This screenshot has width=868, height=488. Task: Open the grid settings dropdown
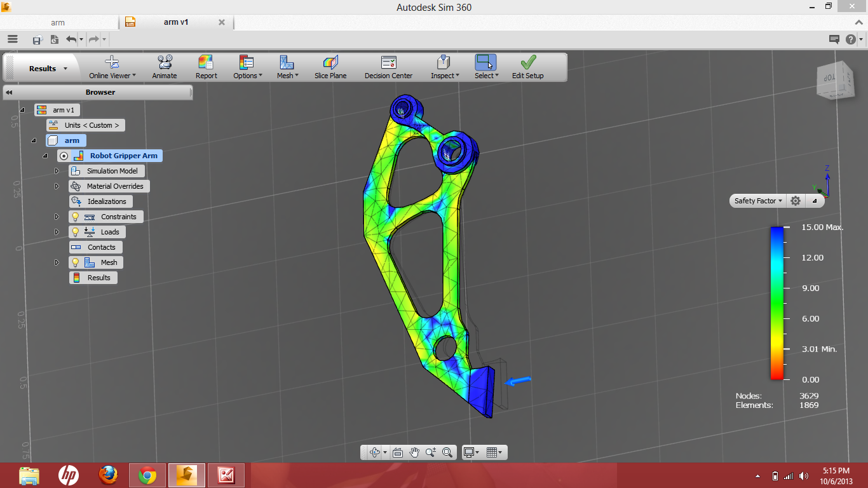click(494, 452)
